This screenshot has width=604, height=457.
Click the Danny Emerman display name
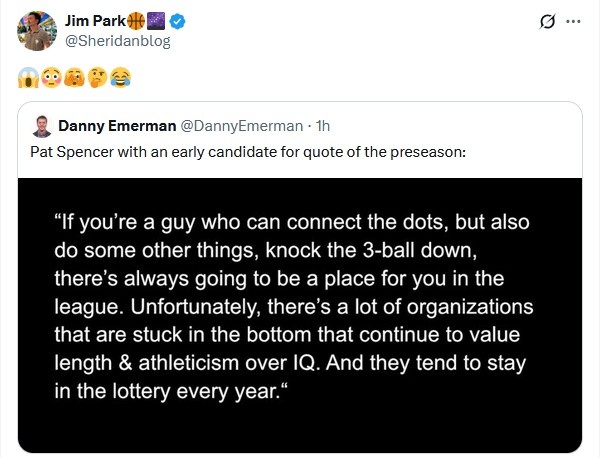point(116,126)
